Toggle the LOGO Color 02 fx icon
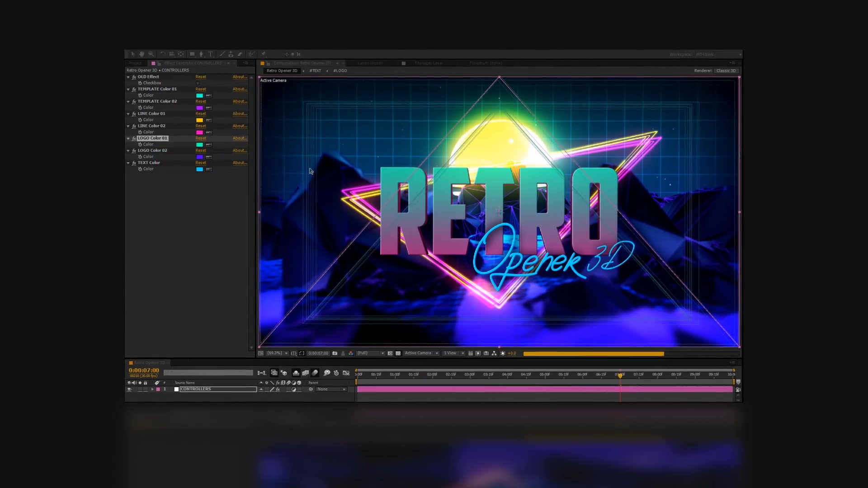The height and width of the screenshot is (488, 868). pos(134,150)
